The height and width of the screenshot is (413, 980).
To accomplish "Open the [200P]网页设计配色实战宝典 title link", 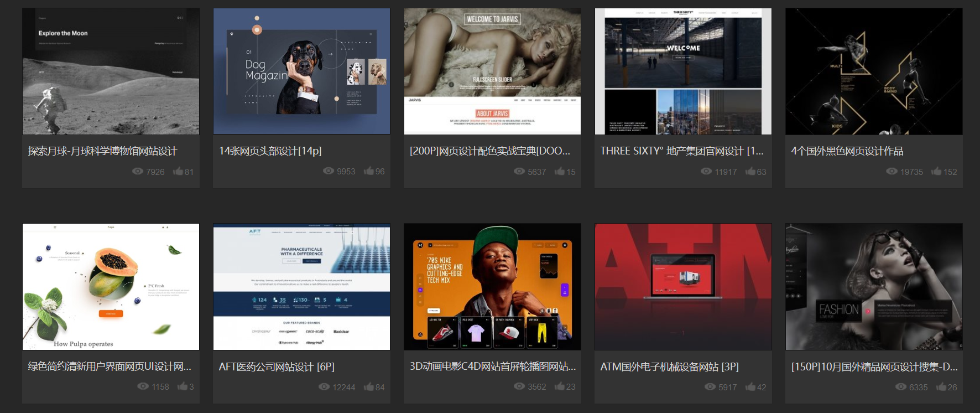I will coord(489,151).
